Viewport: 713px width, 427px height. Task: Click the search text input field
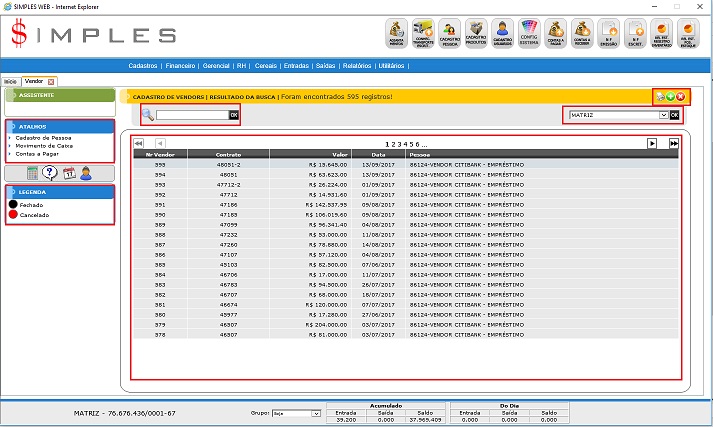(192, 115)
